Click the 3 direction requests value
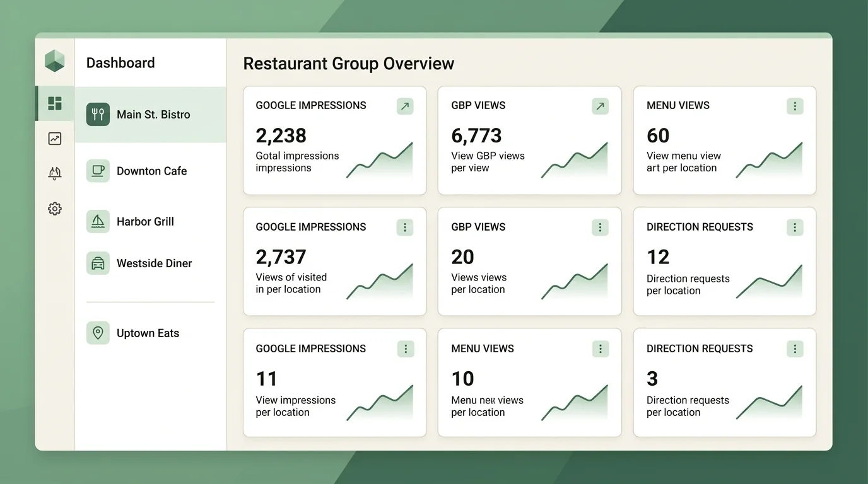Viewport: 868px width, 484px height. click(652, 379)
